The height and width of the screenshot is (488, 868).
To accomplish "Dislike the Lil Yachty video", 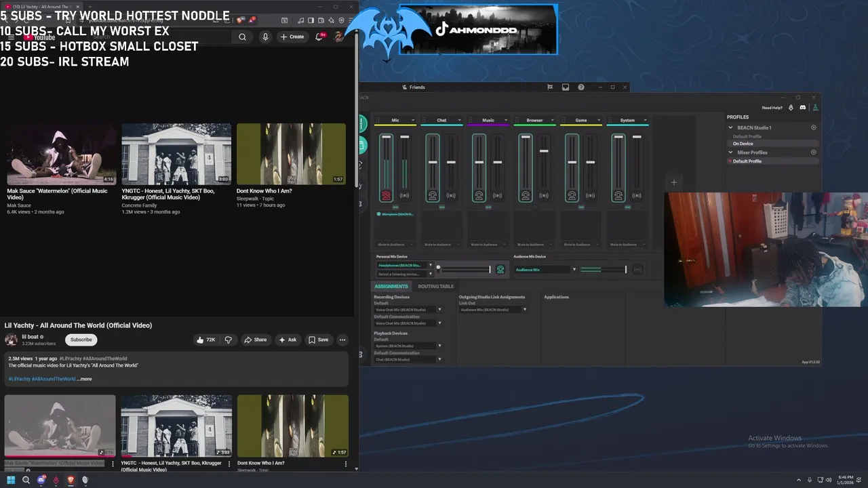I will [229, 340].
